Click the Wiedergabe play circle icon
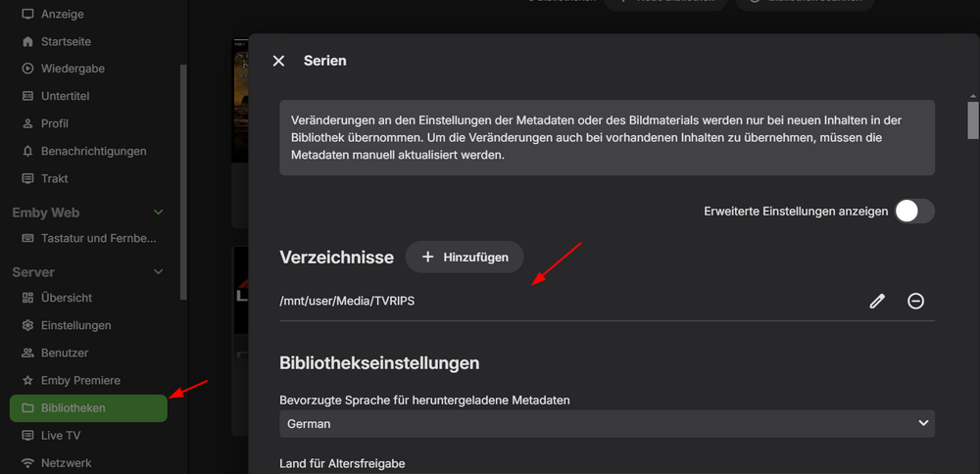 [x=27, y=69]
